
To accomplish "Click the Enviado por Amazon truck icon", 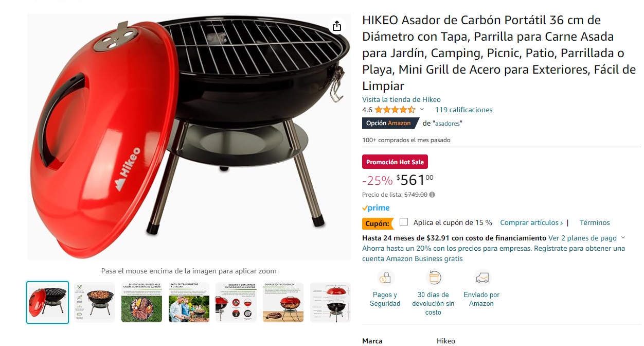I will click(482, 278).
